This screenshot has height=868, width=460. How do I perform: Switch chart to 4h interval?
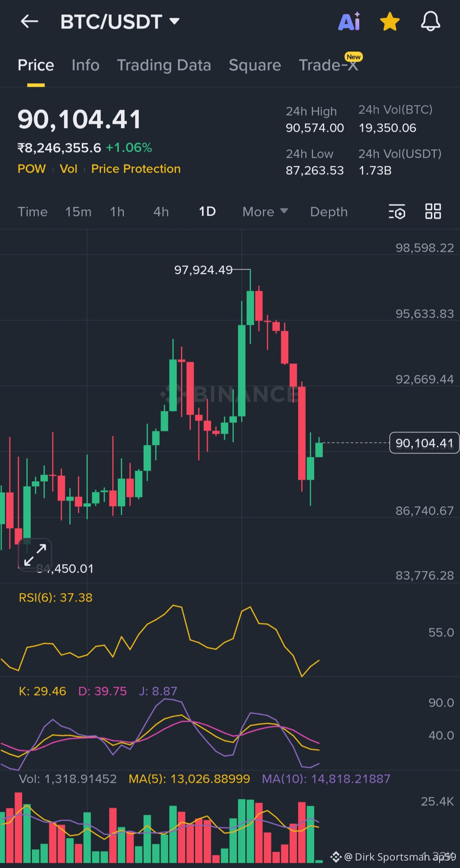coord(161,212)
